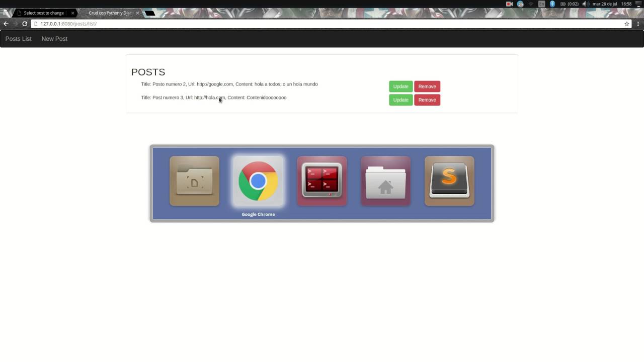Go back with the browser back arrow
The height and width of the screenshot is (362, 644).
(x=6, y=24)
